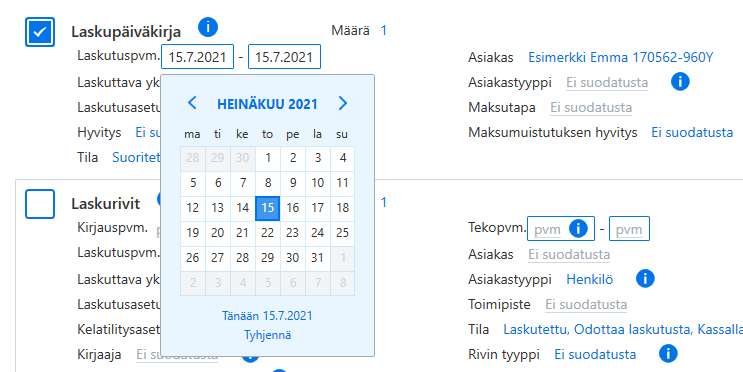Open month picker via HEINÄKUU 2021 title
This screenshot has width=743, height=372.
point(267,104)
